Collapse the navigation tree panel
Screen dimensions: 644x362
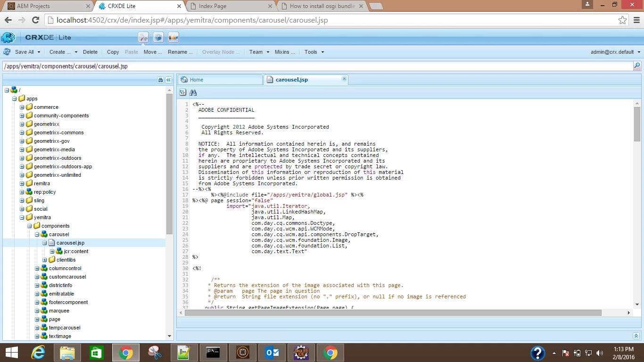168,80
